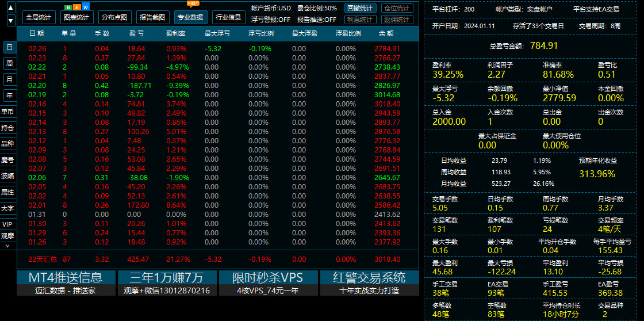Click the 日期 column header
This screenshot has width=644, height=321.
tap(37, 33)
